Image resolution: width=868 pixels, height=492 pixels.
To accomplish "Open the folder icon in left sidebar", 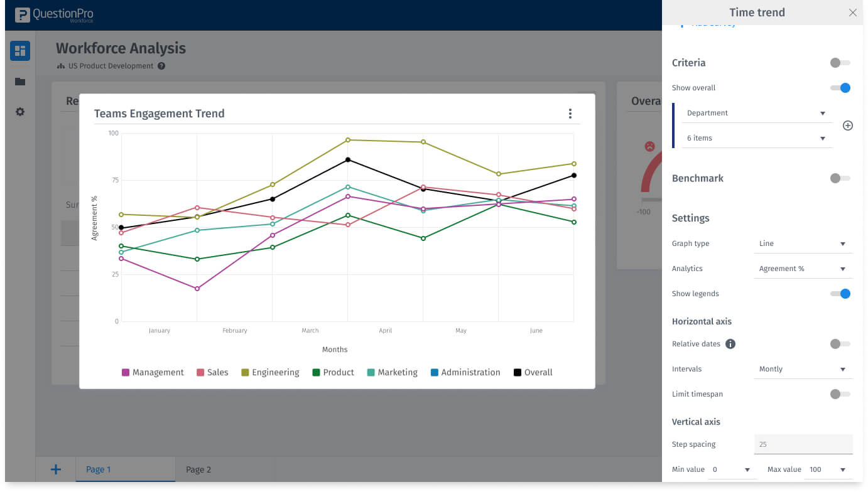I will [x=20, y=82].
